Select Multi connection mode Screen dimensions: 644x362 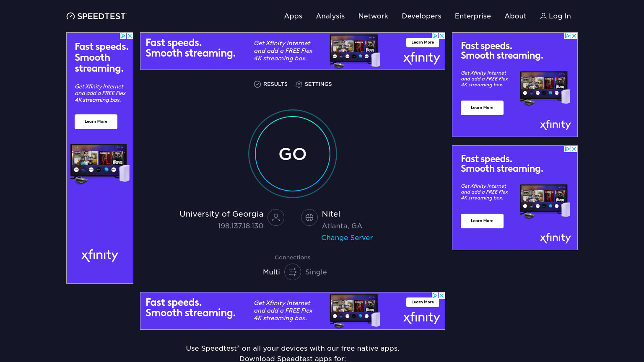271,272
